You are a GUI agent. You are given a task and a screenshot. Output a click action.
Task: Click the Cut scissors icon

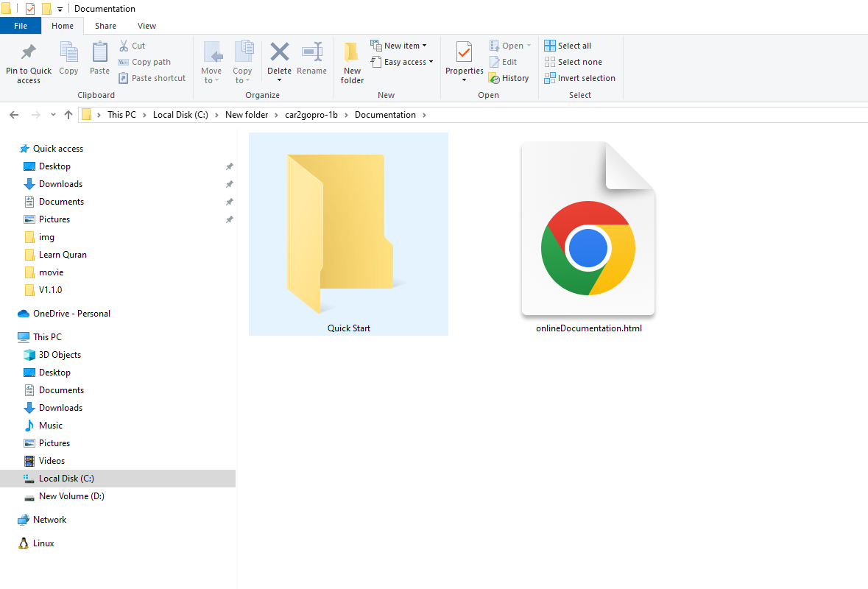click(x=124, y=46)
